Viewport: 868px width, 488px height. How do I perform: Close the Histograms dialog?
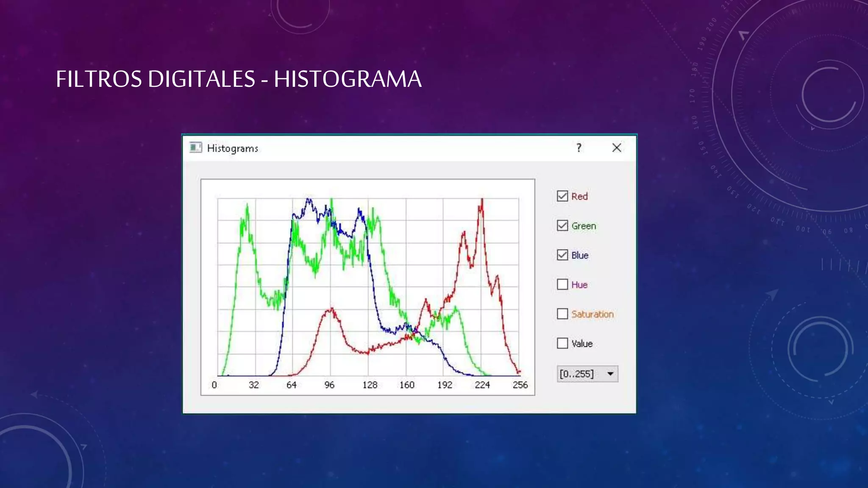[x=617, y=148]
